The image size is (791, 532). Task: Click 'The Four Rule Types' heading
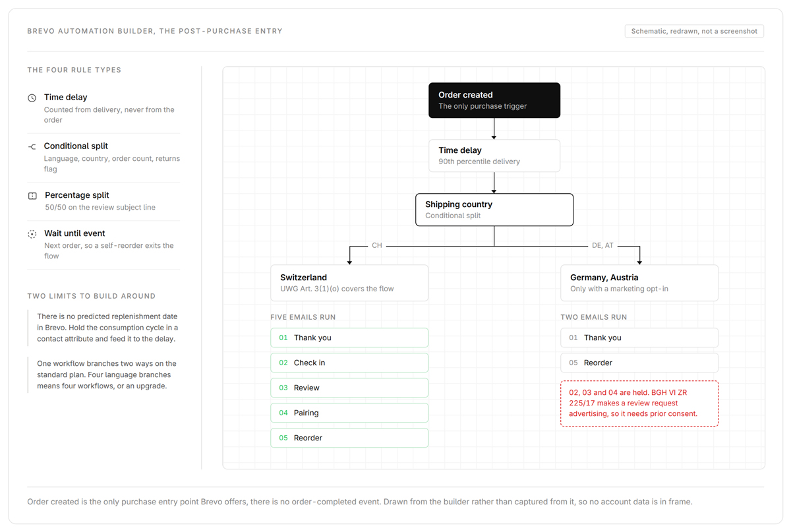74,70
